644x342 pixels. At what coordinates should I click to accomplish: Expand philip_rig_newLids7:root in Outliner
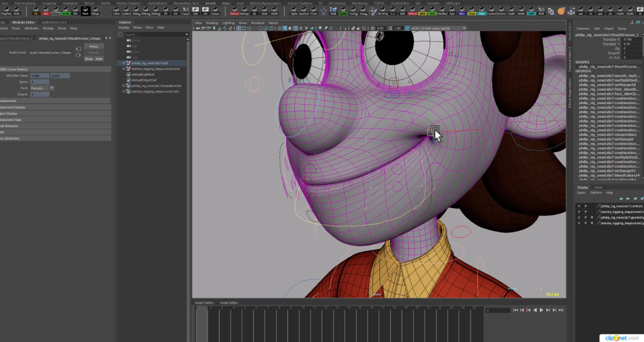(x=124, y=64)
